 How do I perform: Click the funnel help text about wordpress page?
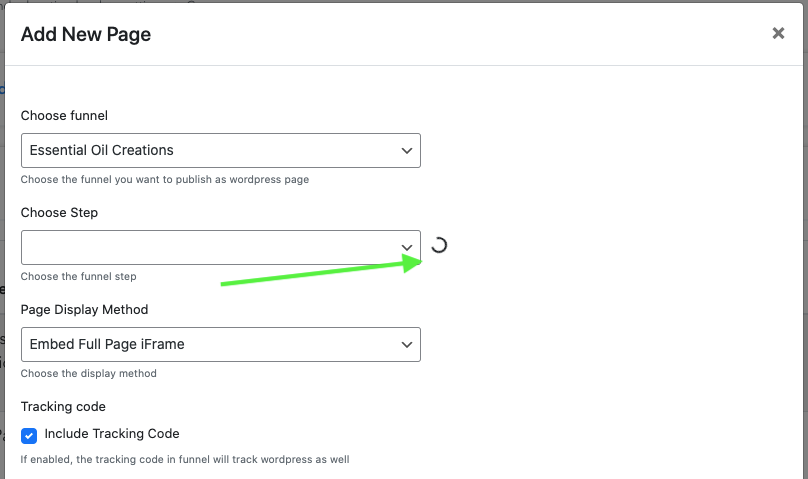pyautogui.click(x=165, y=180)
